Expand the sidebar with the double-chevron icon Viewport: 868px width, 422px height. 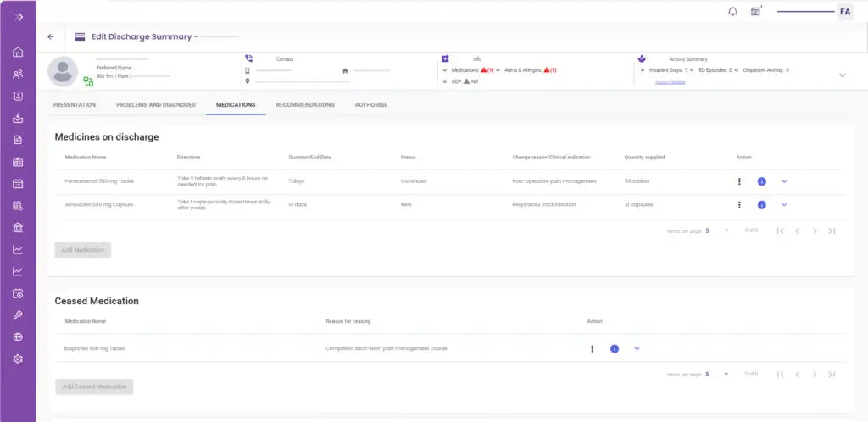19,17
